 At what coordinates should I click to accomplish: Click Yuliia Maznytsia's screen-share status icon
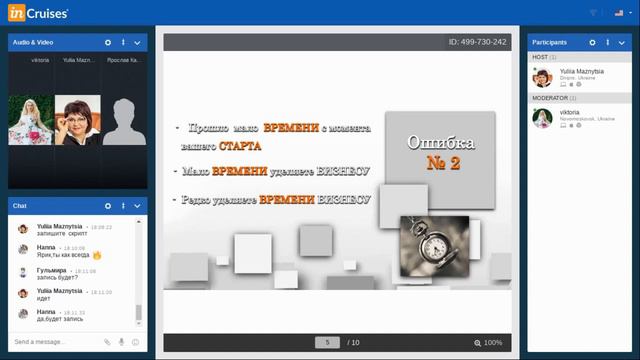coord(563,84)
